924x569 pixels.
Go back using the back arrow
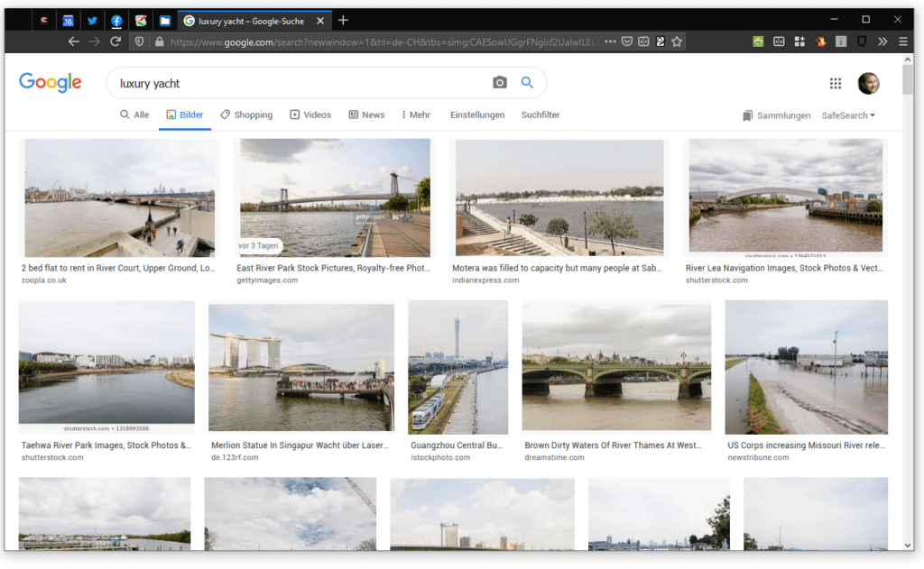[74, 41]
